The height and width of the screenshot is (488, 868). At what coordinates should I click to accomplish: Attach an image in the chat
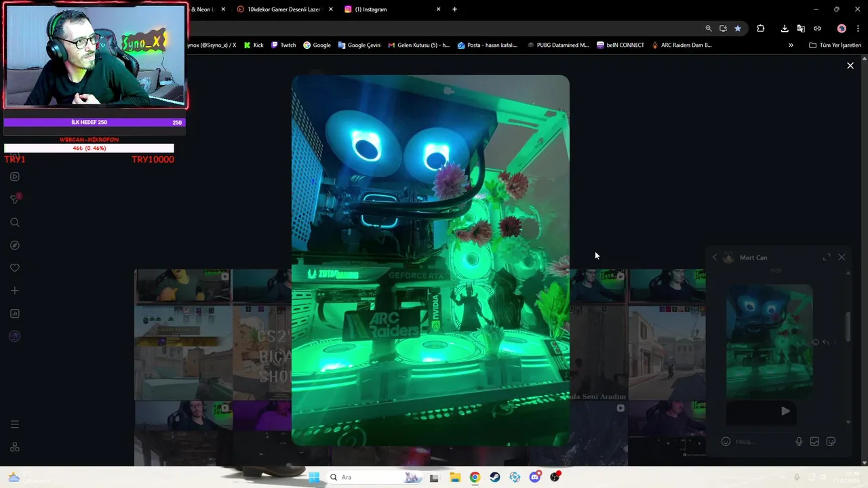click(814, 441)
